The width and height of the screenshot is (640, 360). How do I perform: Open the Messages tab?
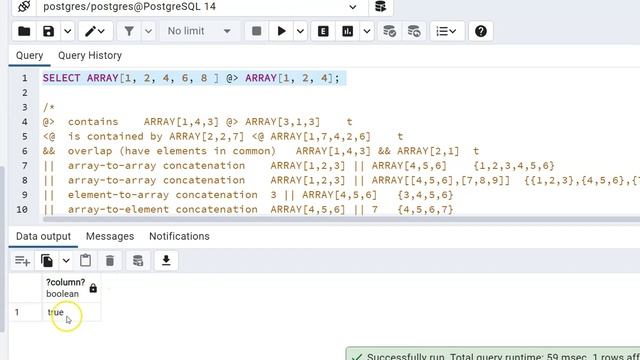[x=110, y=236]
